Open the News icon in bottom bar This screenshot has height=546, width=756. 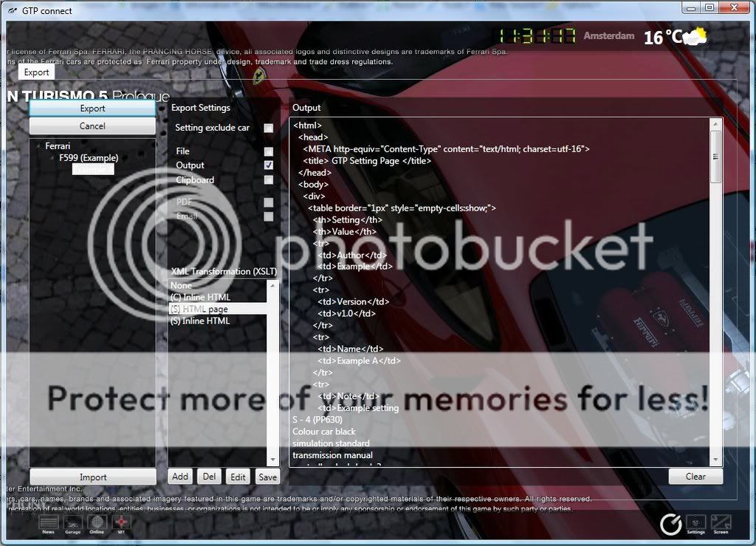pyautogui.click(x=48, y=524)
